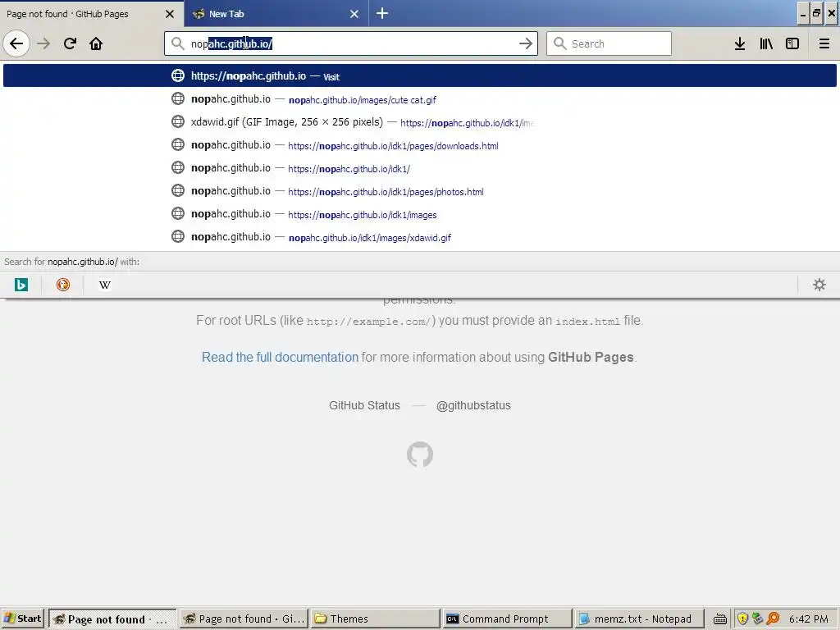The height and width of the screenshot is (630, 840).
Task: Switch to Page not found · Gi... taskbar button
Action: pyautogui.click(x=244, y=619)
